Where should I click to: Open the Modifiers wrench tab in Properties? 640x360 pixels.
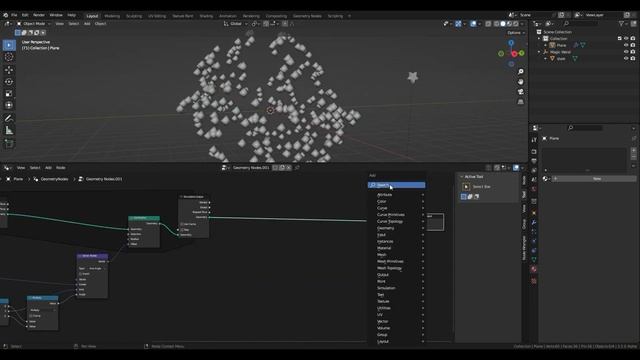[x=534, y=222]
